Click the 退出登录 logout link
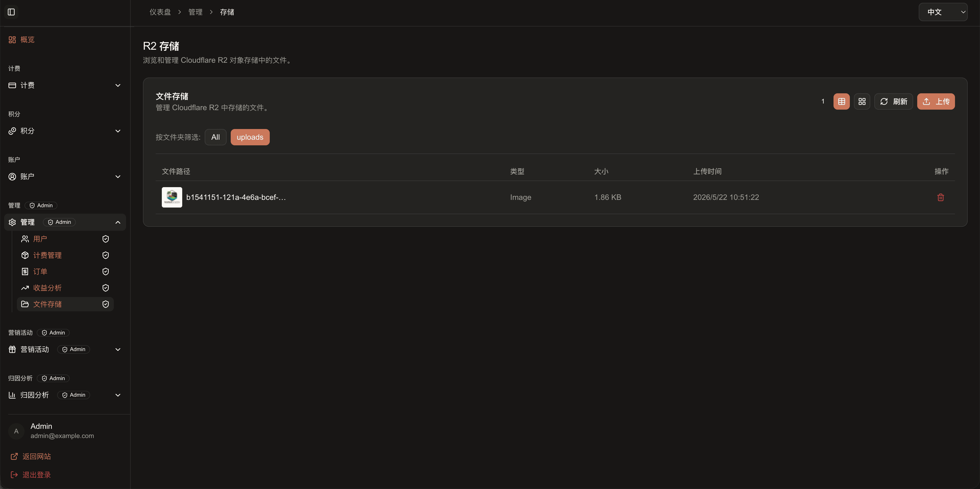The image size is (980, 489). (x=30, y=474)
